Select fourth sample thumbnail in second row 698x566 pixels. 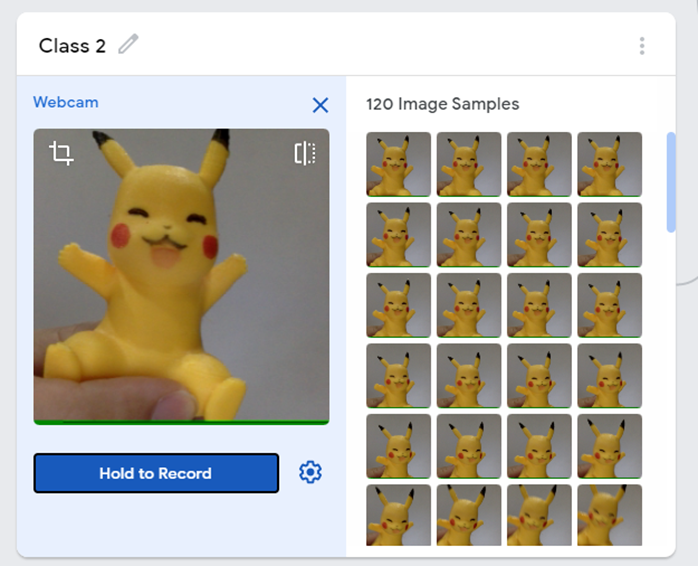(x=609, y=235)
